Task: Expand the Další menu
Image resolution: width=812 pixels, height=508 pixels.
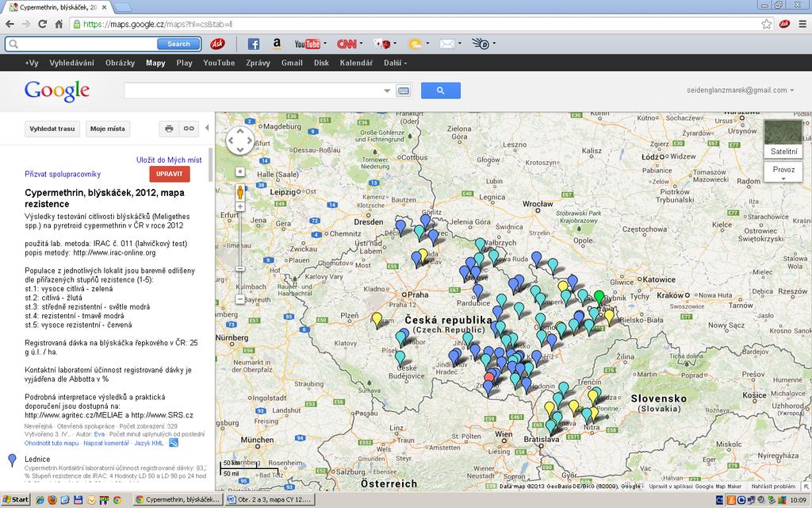Action: tap(395, 63)
